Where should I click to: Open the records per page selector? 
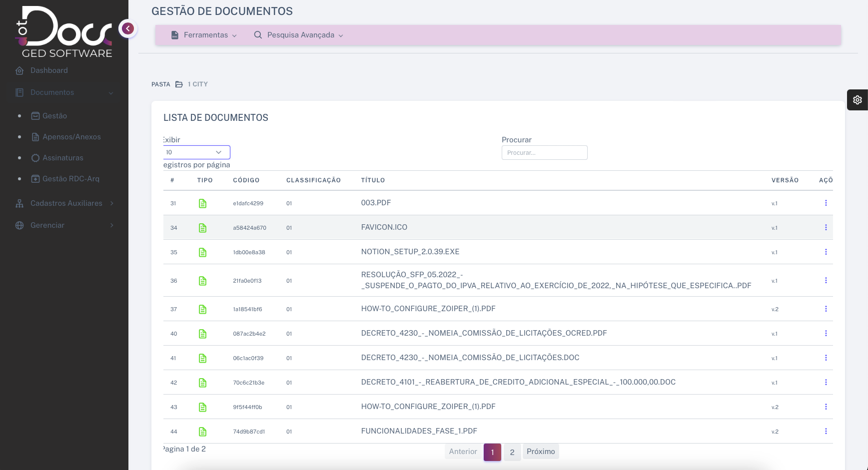tap(196, 152)
